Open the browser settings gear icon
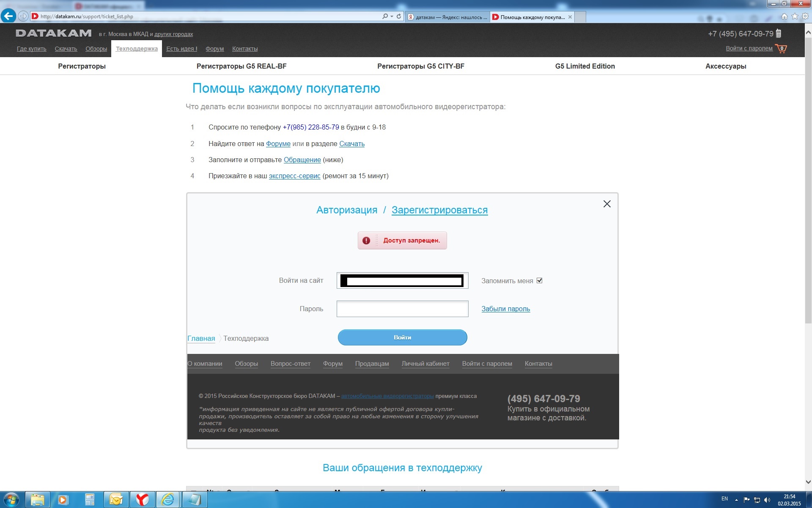Screen dimensions: 812x508 (x=805, y=17)
